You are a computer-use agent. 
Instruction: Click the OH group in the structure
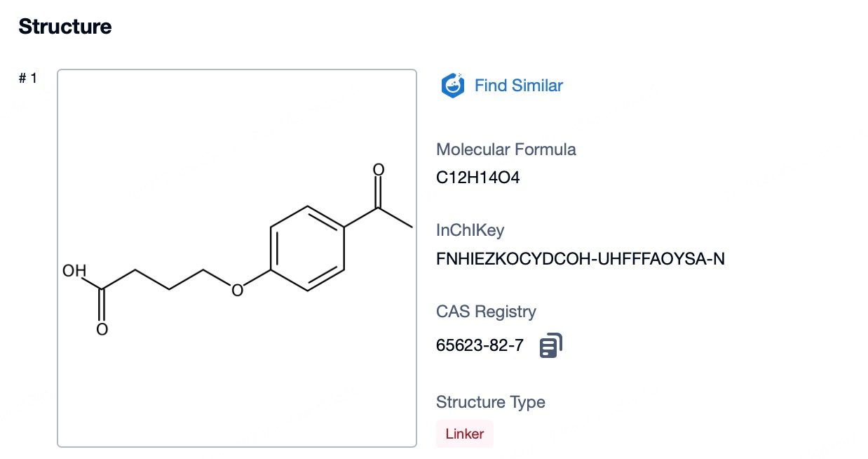point(74,271)
